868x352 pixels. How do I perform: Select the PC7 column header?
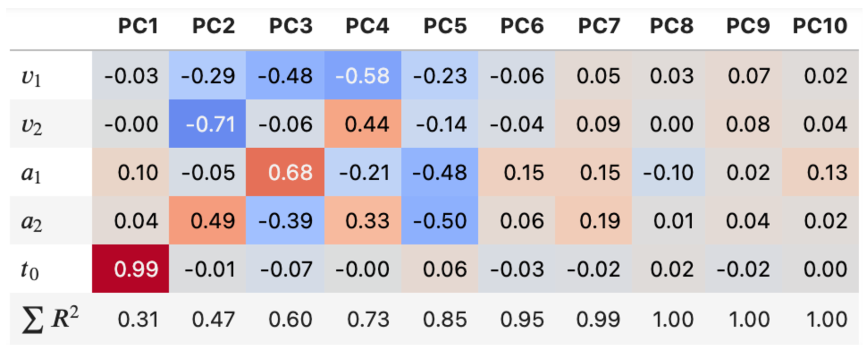point(599,26)
